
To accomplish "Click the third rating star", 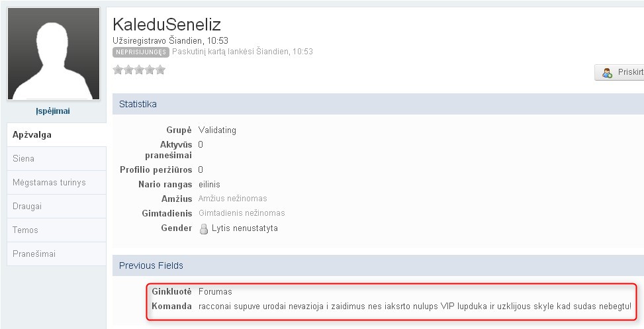I will (139, 70).
